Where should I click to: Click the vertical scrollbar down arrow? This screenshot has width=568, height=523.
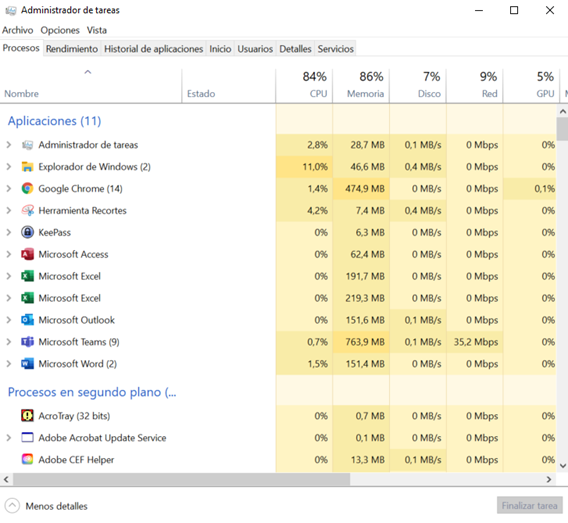point(563,466)
